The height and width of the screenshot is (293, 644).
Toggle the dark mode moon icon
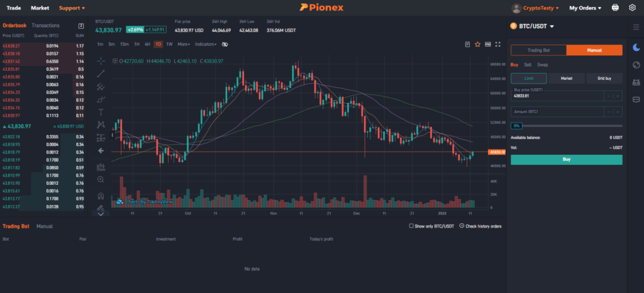click(636, 47)
